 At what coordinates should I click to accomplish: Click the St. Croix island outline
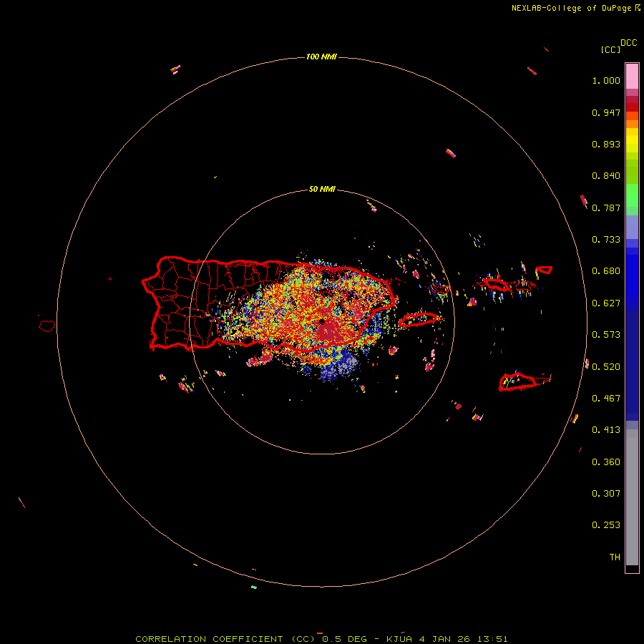(x=518, y=382)
